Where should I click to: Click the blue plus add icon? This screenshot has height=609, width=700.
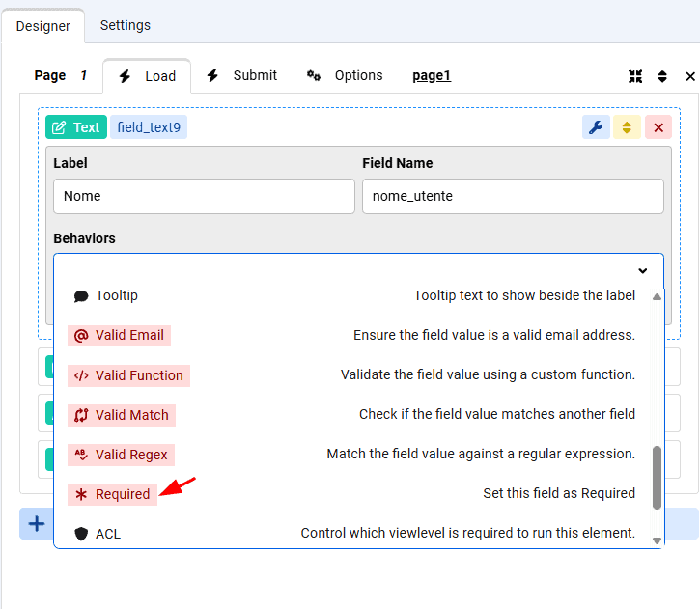pyautogui.click(x=37, y=524)
